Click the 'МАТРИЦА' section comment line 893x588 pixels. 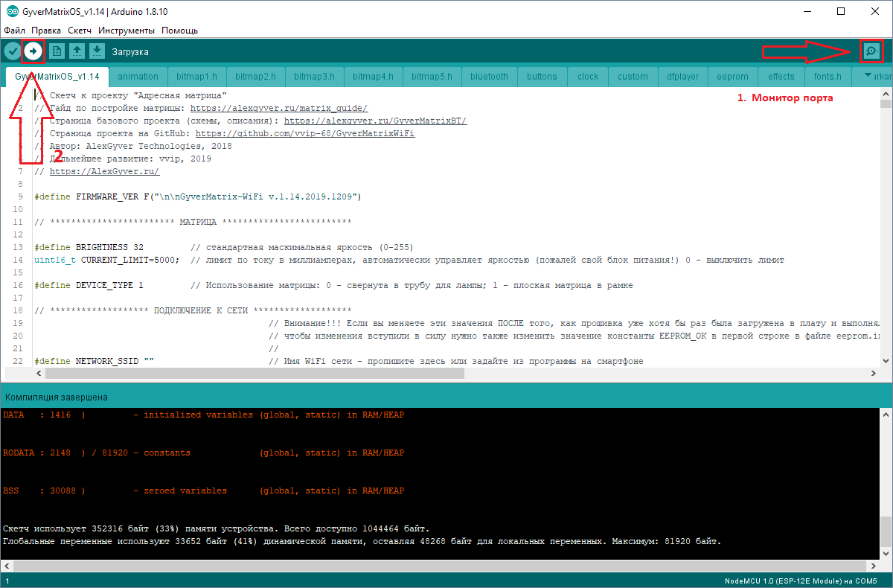(193, 223)
